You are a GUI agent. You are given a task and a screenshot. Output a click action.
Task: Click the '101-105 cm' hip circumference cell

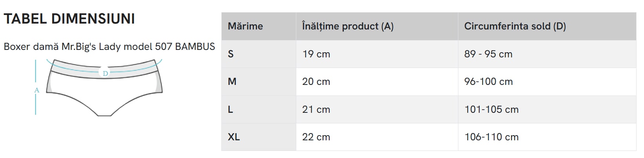[x=491, y=110]
